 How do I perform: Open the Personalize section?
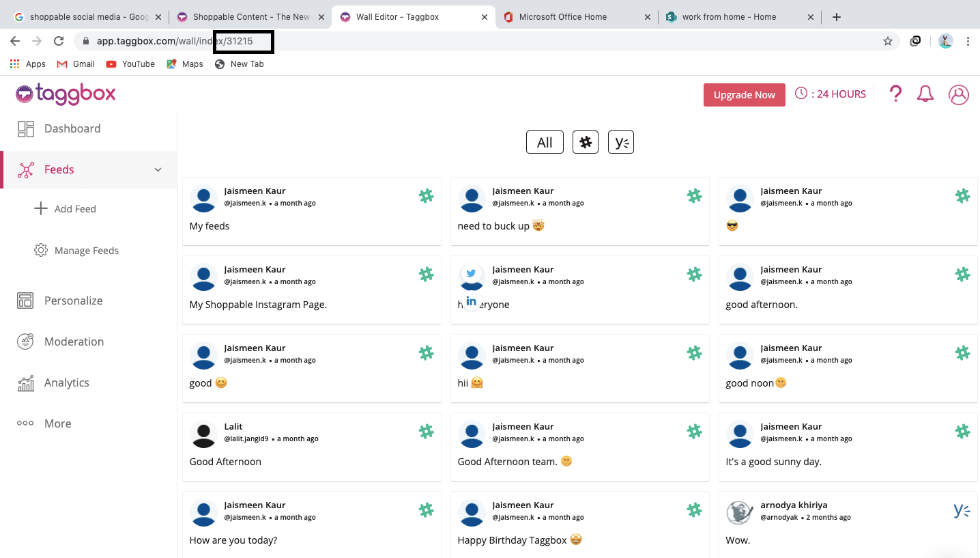pos(73,301)
